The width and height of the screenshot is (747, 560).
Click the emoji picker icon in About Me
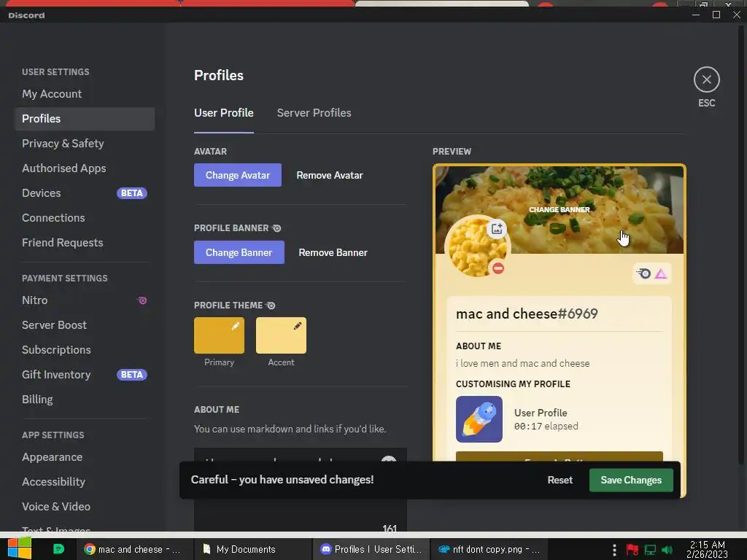coord(389,459)
